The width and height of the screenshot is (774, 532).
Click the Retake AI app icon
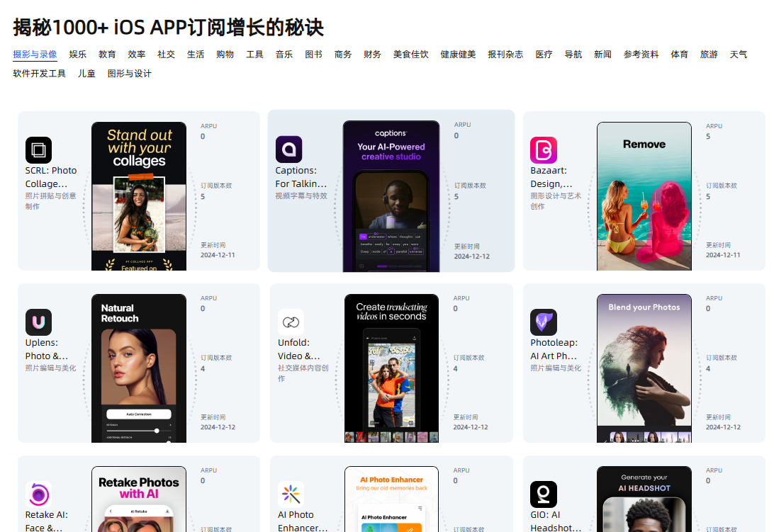[38, 494]
